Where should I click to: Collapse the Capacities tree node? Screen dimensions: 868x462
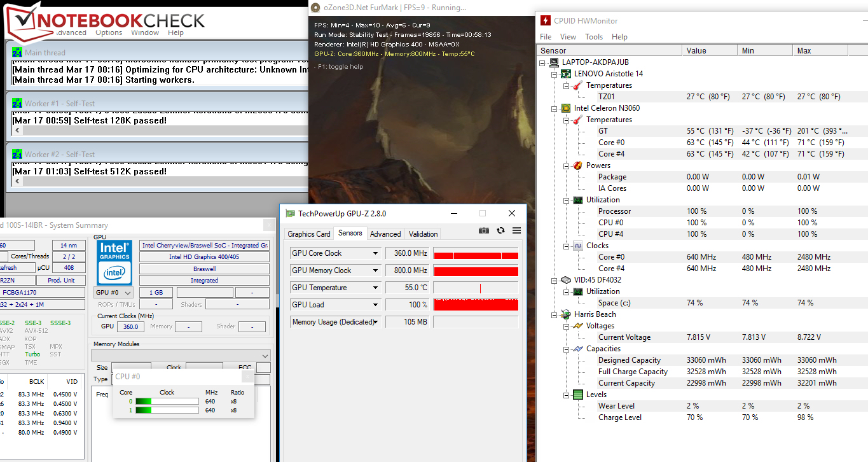coord(565,349)
